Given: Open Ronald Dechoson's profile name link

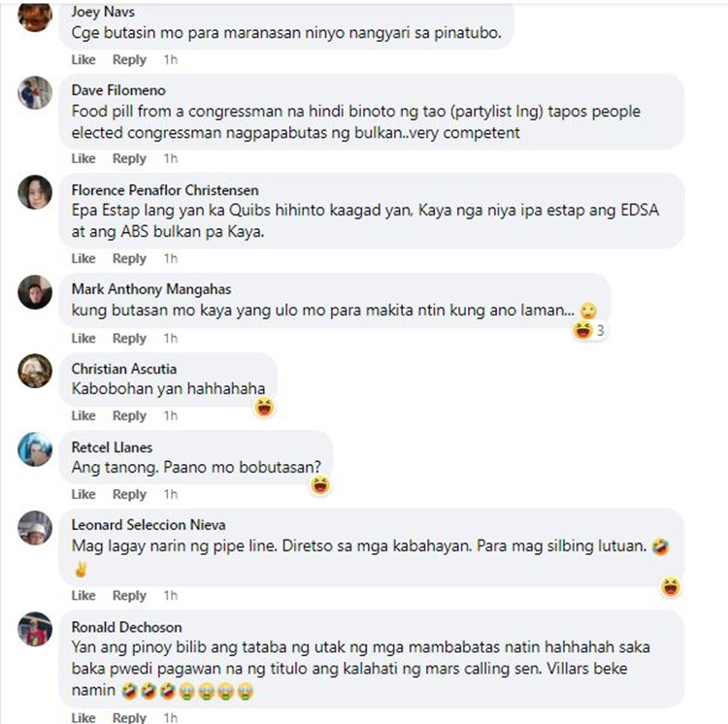Looking at the screenshot, I should (x=127, y=627).
